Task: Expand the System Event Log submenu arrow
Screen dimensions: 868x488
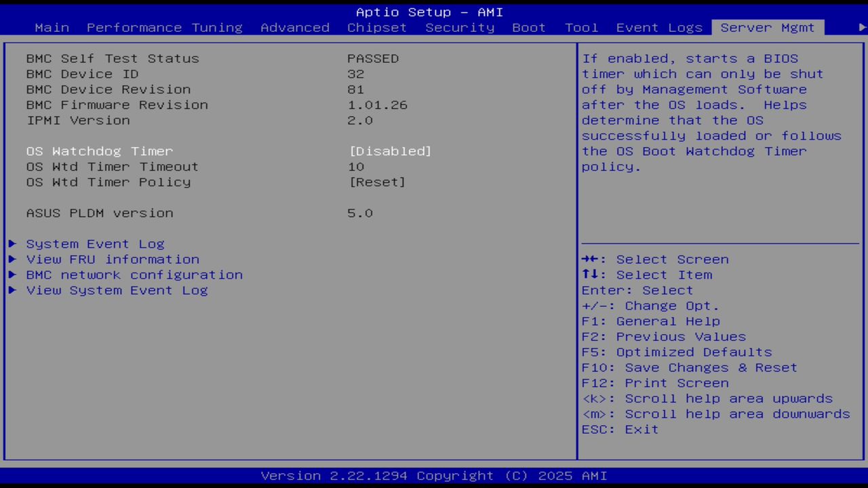Action: (12, 244)
